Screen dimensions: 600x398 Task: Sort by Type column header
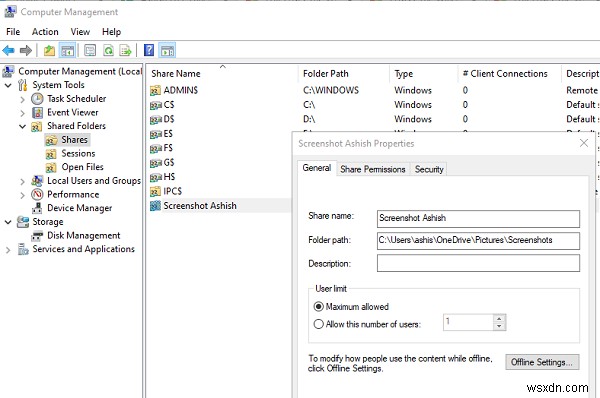(x=424, y=73)
